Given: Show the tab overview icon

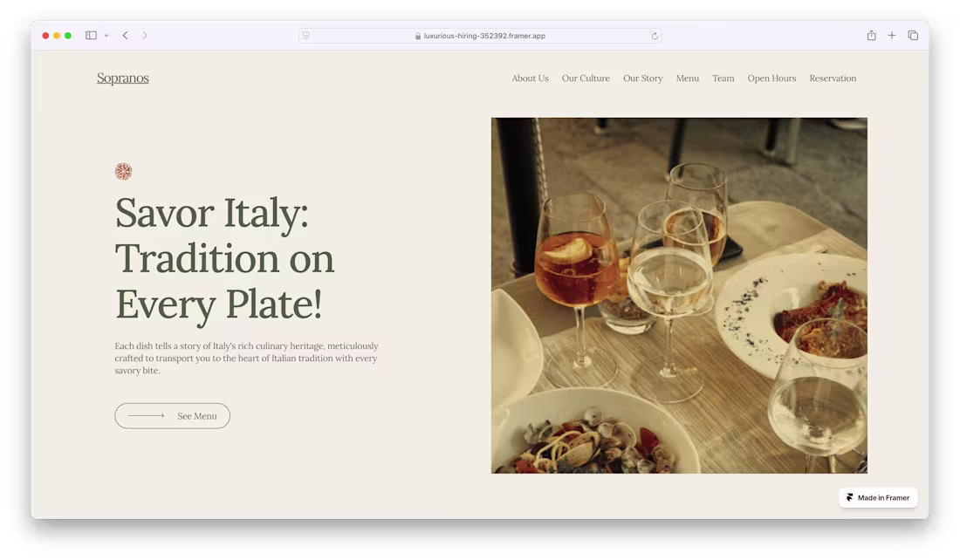Looking at the screenshot, I should [x=913, y=35].
